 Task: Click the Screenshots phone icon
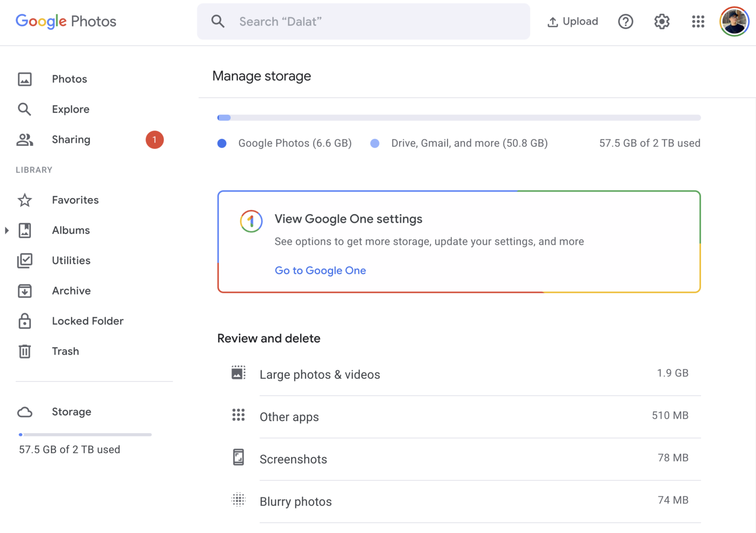coord(238,457)
